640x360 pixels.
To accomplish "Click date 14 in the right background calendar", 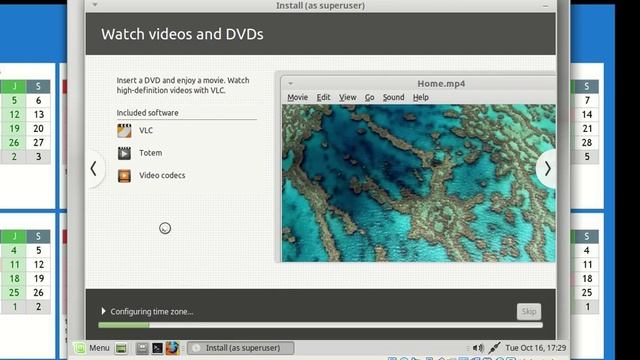I will (x=587, y=115).
